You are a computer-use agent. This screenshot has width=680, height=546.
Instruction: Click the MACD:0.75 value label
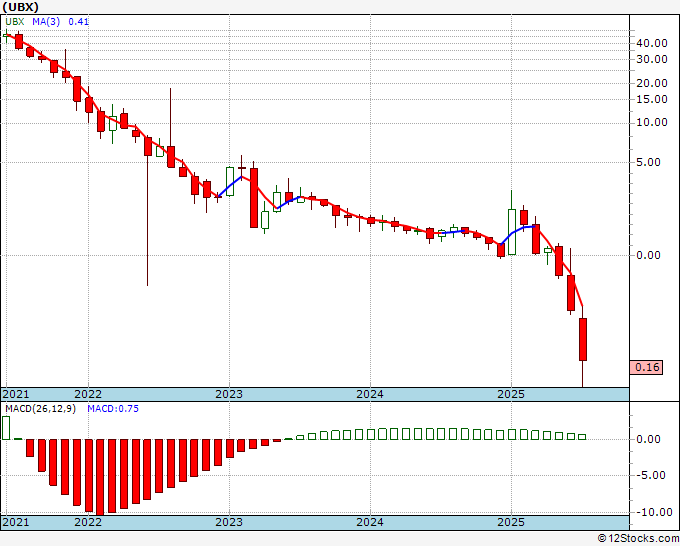point(113,409)
